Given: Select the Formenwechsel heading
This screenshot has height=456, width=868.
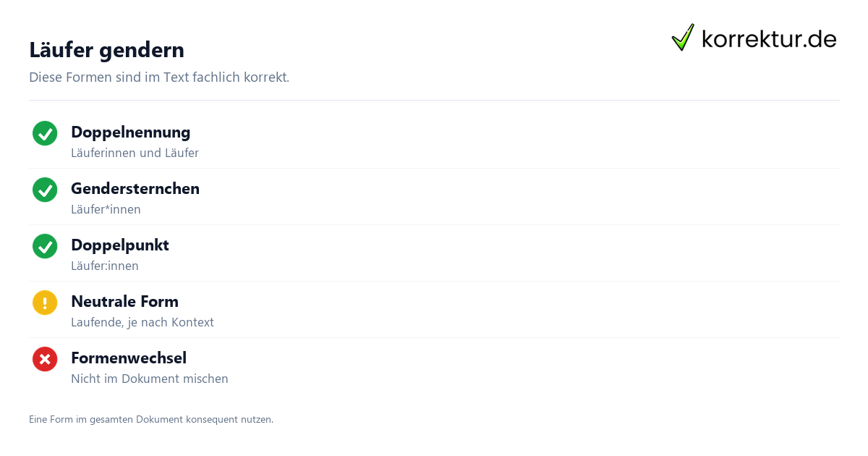Looking at the screenshot, I should [129, 358].
